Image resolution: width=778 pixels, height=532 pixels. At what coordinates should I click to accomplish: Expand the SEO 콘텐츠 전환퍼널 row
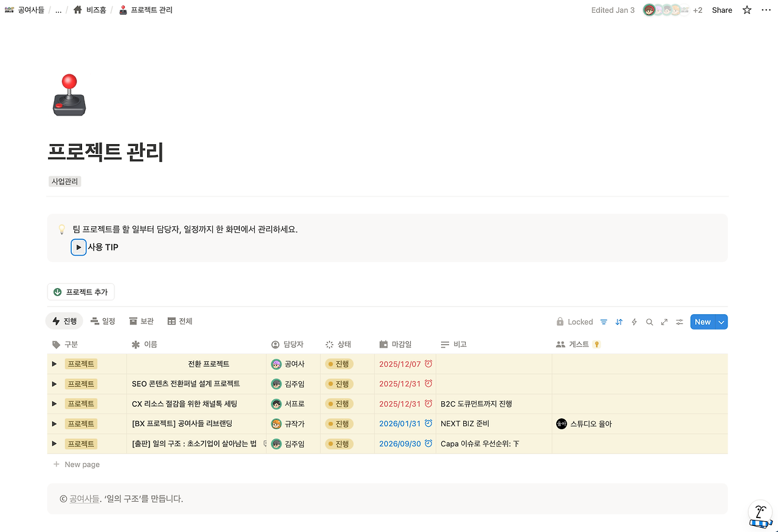pyautogui.click(x=54, y=384)
